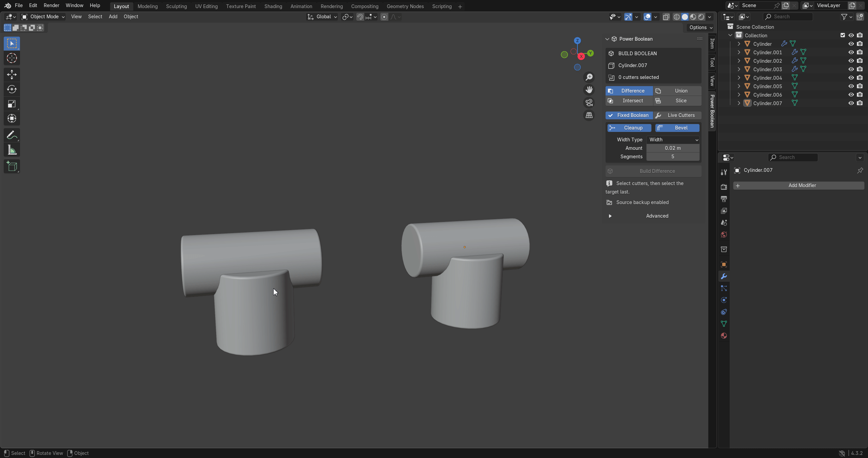Image resolution: width=868 pixels, height=458 pixels.
Task: Hide Cylinder.007 with its eye icon
Action: click(x=851, y=103)
